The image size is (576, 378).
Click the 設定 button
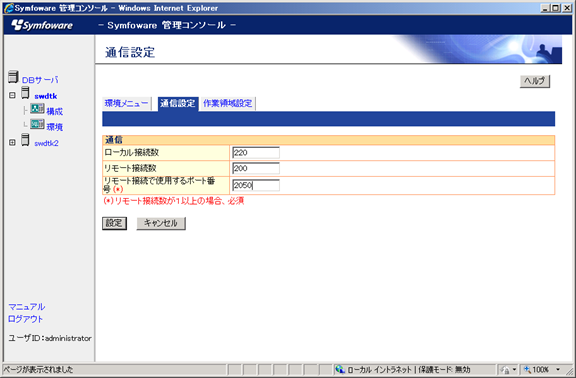pos(114,223)
